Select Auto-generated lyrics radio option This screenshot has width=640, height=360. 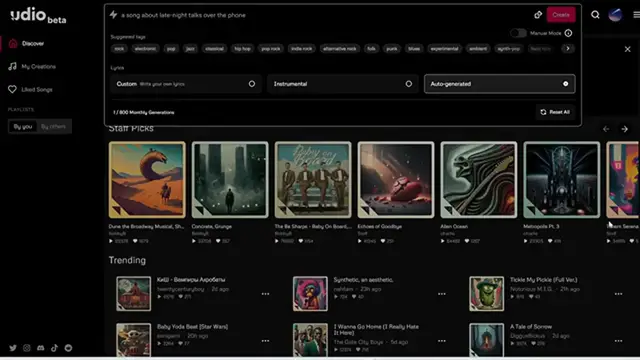(500, 84)
